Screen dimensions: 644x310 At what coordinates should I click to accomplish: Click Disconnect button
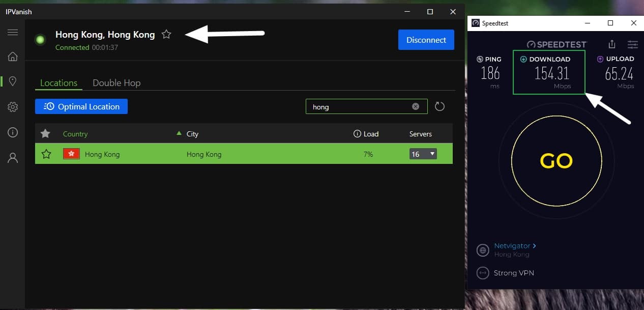[x=426, y=40]
